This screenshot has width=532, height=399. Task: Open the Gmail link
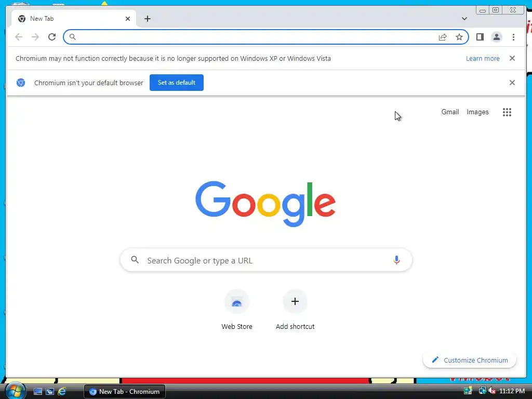click(x=450, y=112)
